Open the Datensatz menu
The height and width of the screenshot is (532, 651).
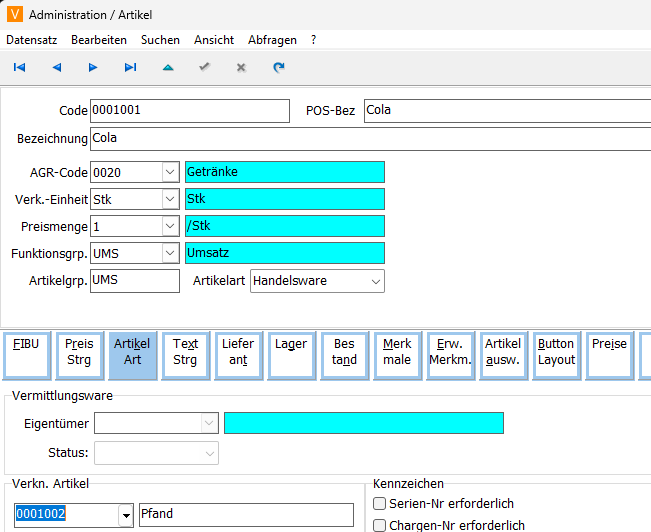[31, 40]
